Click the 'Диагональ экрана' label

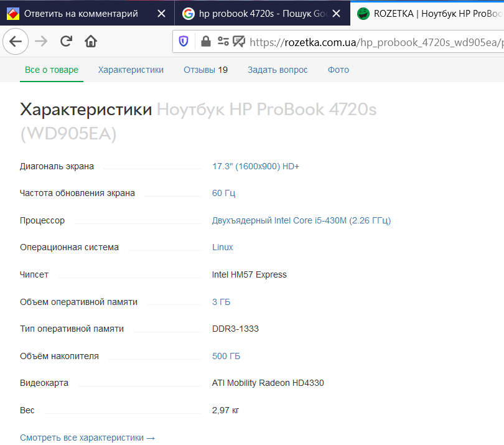point(57,166)
